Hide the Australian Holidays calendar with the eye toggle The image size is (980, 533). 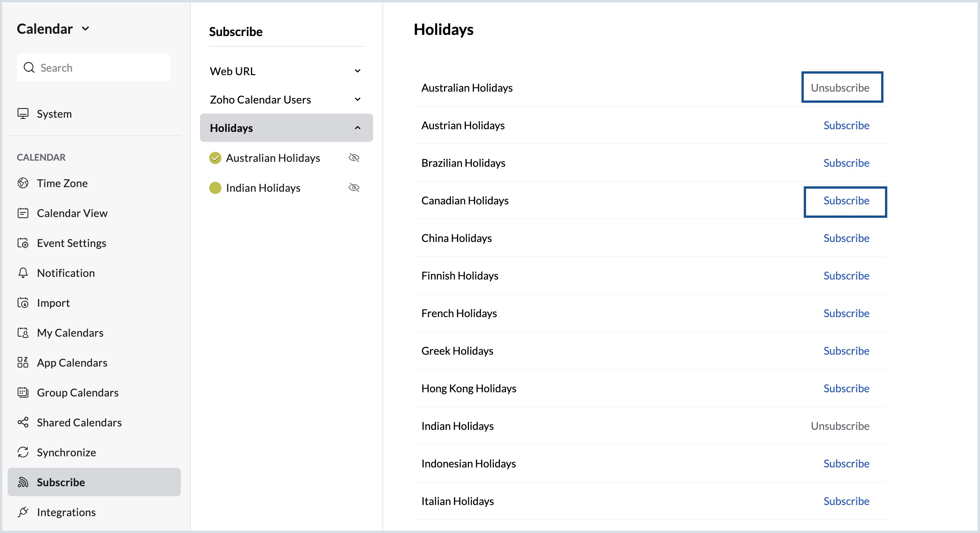pyautogui.click(x=354, y=158)
